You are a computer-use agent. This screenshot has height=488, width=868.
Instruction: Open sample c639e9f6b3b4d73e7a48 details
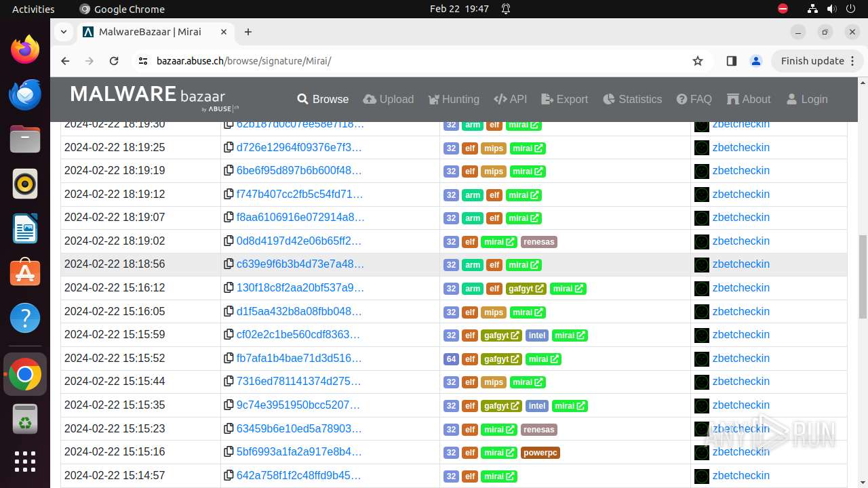tap(300, 264)
